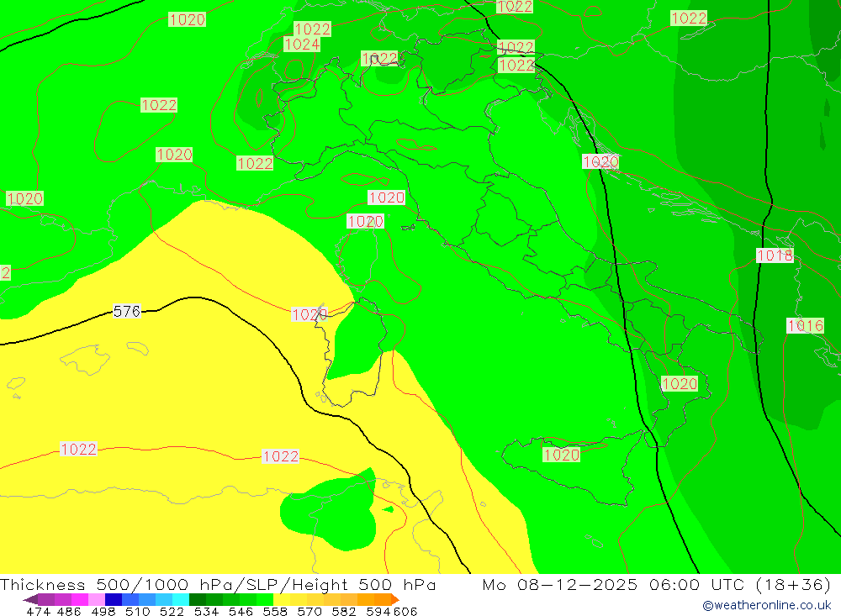Click the '06:00 UTC' valid time text
The height and width of the screenshot is (616, 841).
tap(696, 584)
